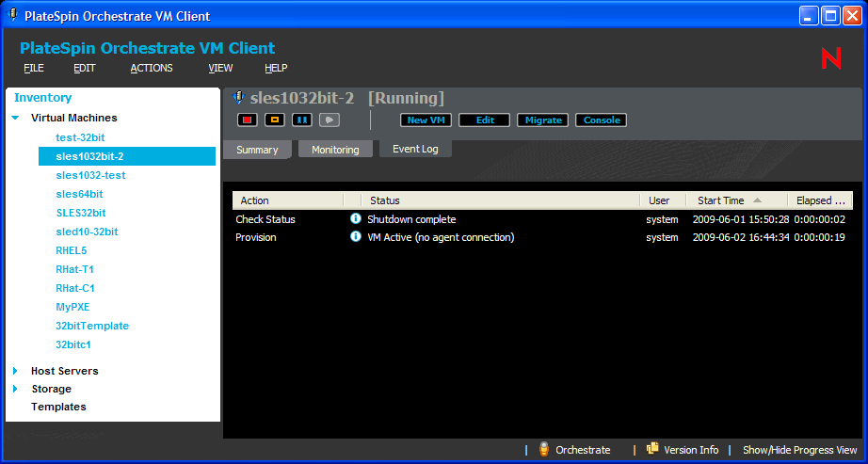Click info icon beside VM Active status
The height and width of the screenshot is (464, 868).
pyautogui.click(x=356, y=236)
